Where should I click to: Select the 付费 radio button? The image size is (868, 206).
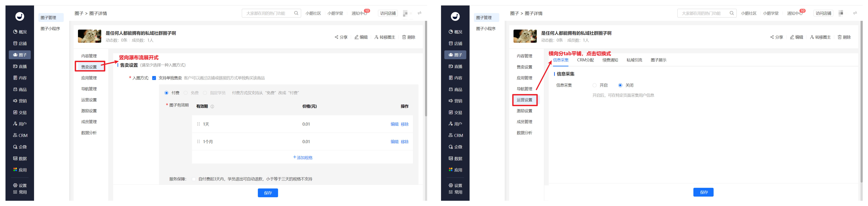166,93
